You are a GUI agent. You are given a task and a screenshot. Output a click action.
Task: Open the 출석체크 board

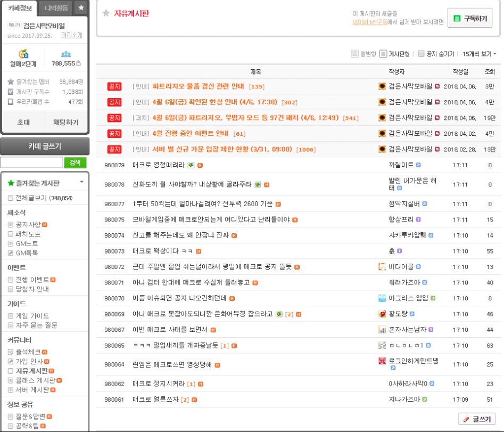(28, 352)
